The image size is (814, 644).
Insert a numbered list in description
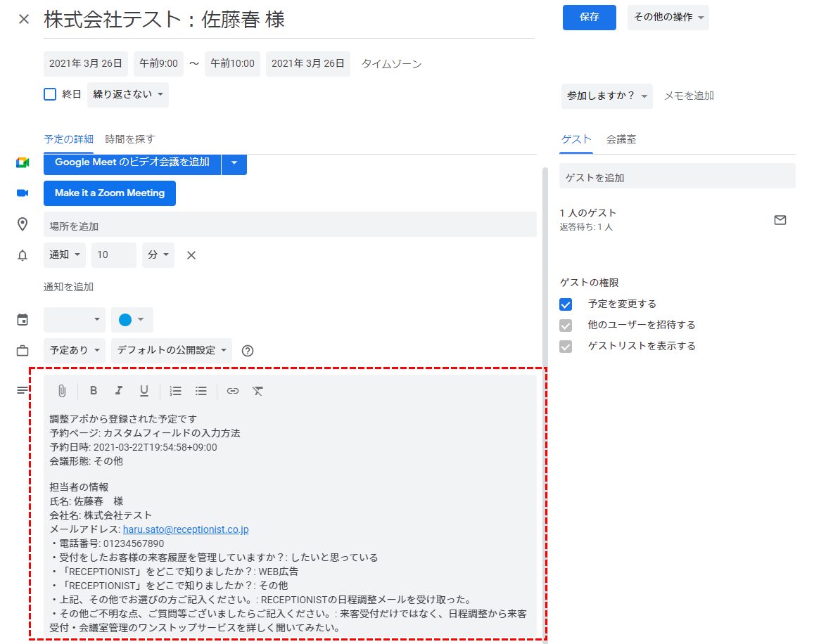pos(176,391)
